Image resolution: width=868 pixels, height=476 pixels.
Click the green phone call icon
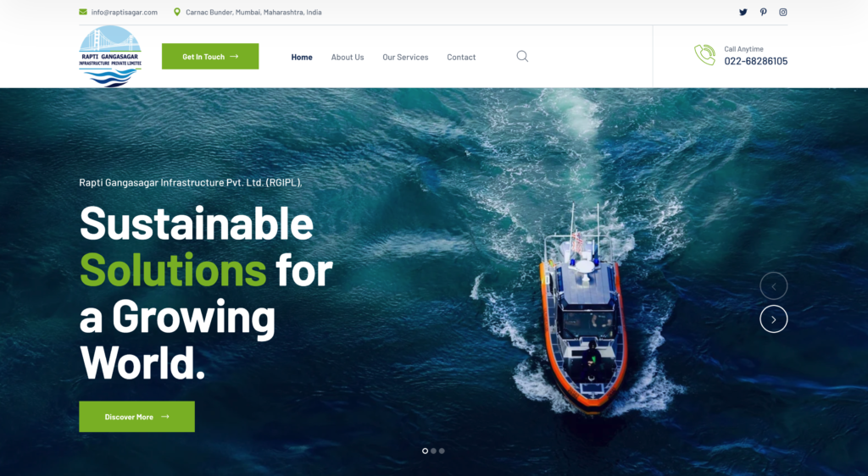[x=704, y=55]
